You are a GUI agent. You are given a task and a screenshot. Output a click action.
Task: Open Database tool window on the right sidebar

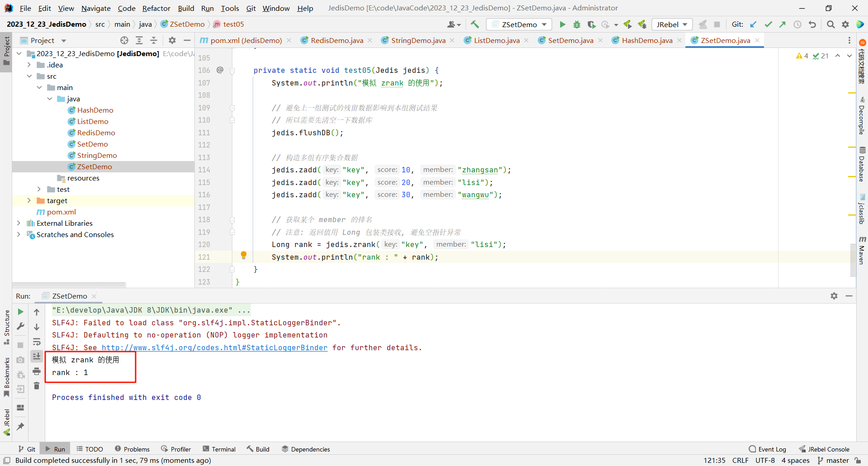pyautogui.click(x=862, y=164)
